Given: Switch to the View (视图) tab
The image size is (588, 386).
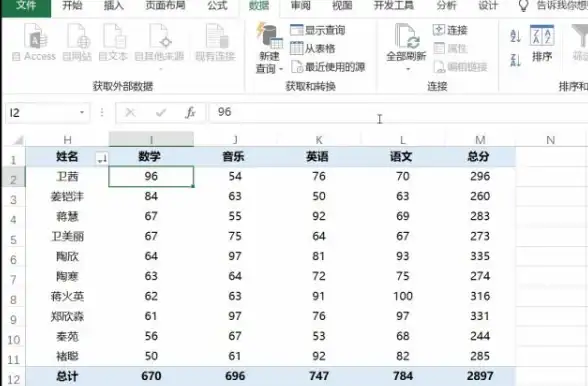Looking at the screenshot, I should click(x=342, y=5).
